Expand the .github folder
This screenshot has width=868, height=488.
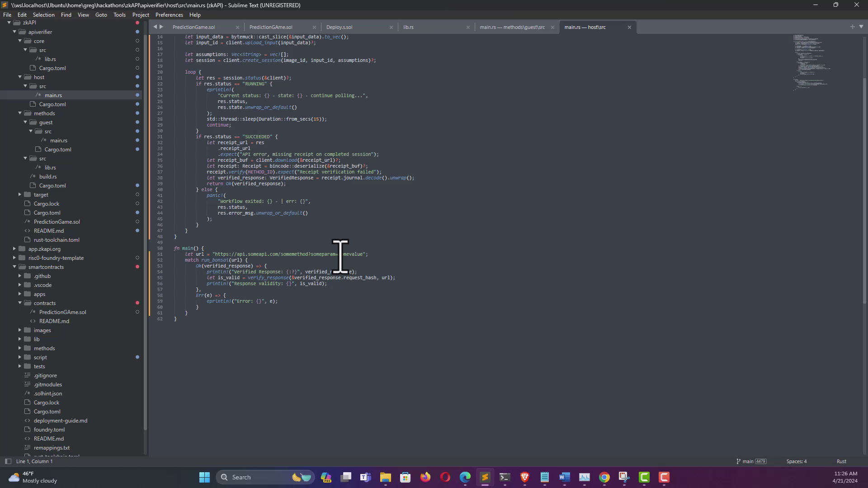pos(20,276)
